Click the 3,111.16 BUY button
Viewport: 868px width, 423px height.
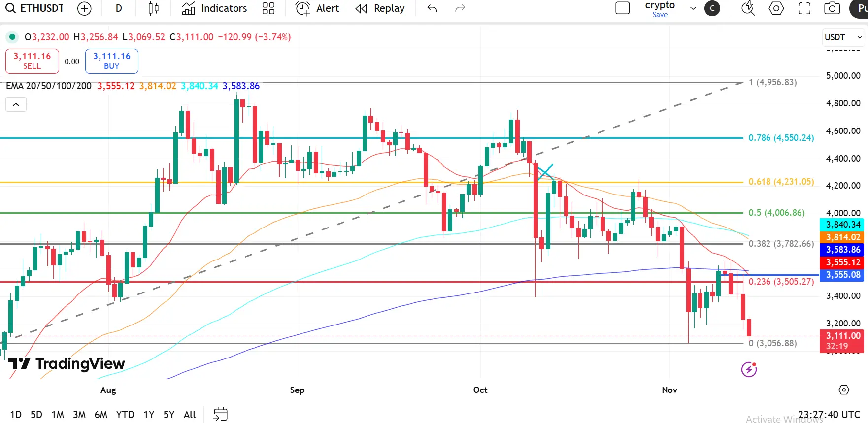coord(112,61)
